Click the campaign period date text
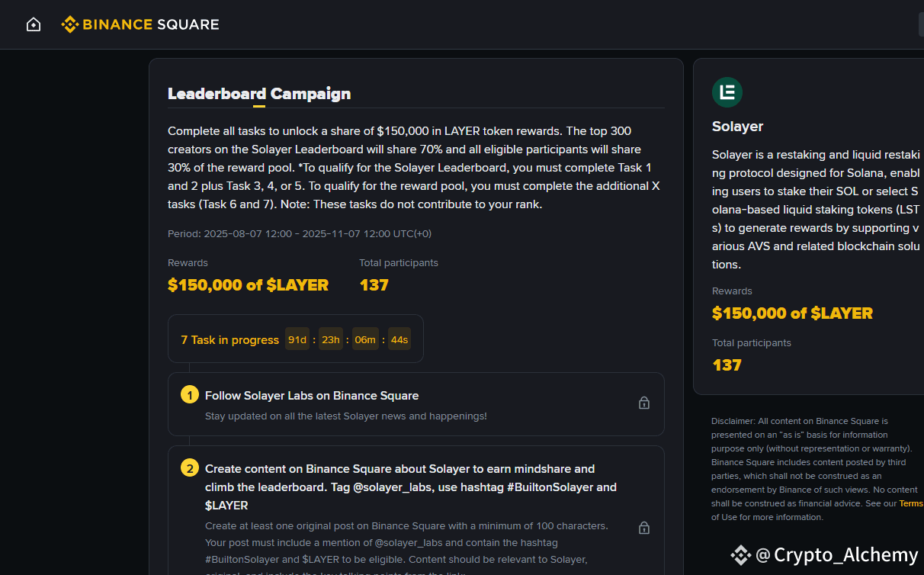 coord(300,233)
